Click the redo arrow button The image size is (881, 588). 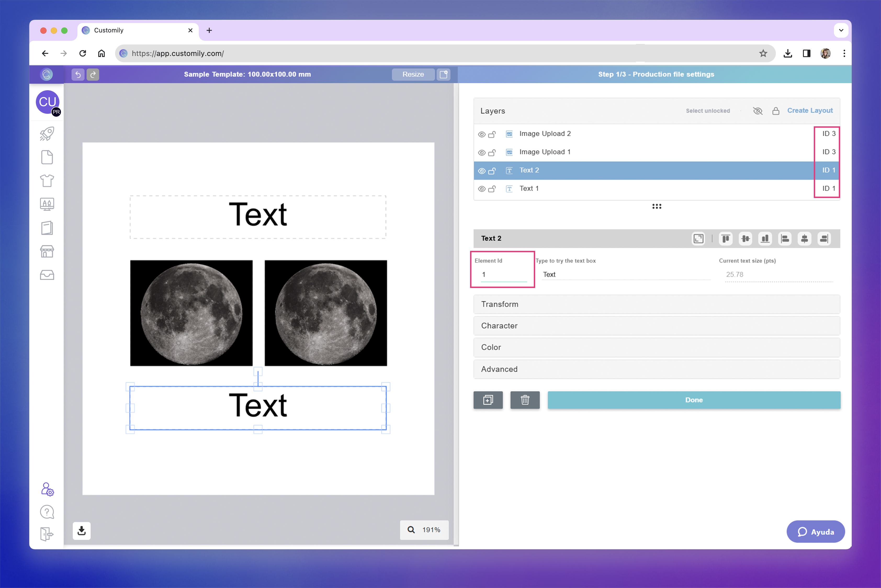click(93, 74)
